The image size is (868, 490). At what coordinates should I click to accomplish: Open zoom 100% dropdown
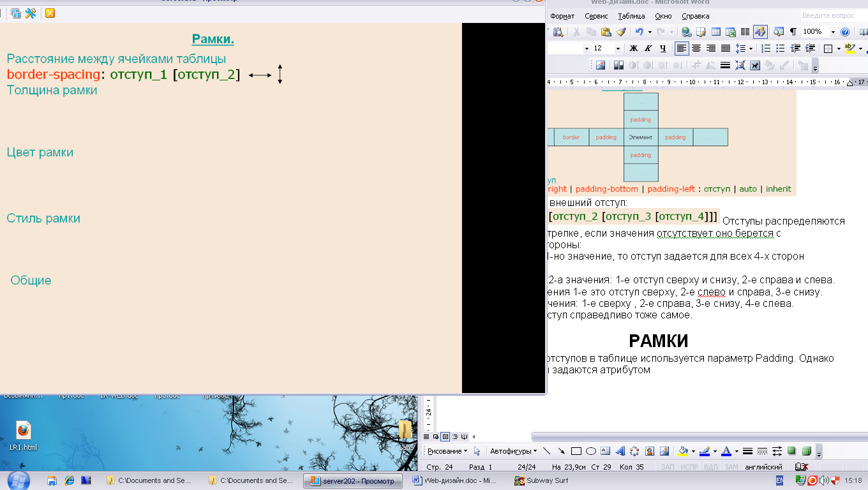tap(833, 32)
